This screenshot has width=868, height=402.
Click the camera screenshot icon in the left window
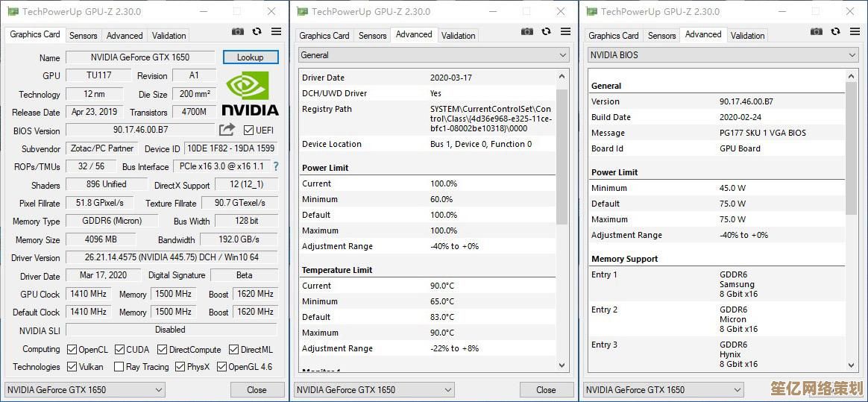pyautogui.click(x=238, y=31)
